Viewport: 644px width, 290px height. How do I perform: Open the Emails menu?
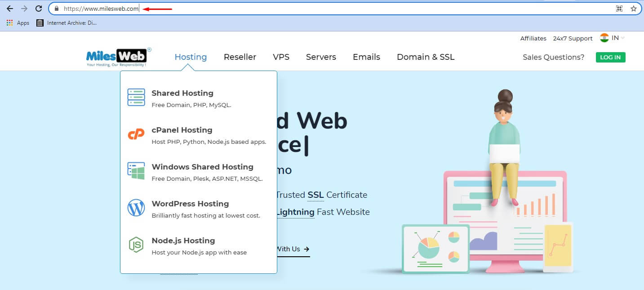[x=366, y=57]
